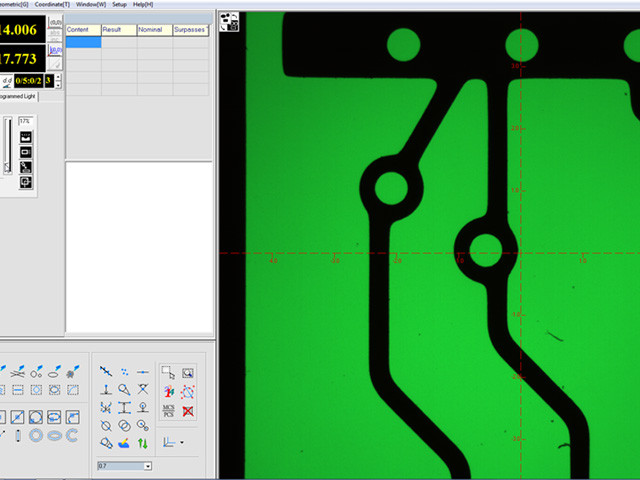Click the highlighted first Content cell
The width and height of the screenshot is (640, 480).
(83, 42)
